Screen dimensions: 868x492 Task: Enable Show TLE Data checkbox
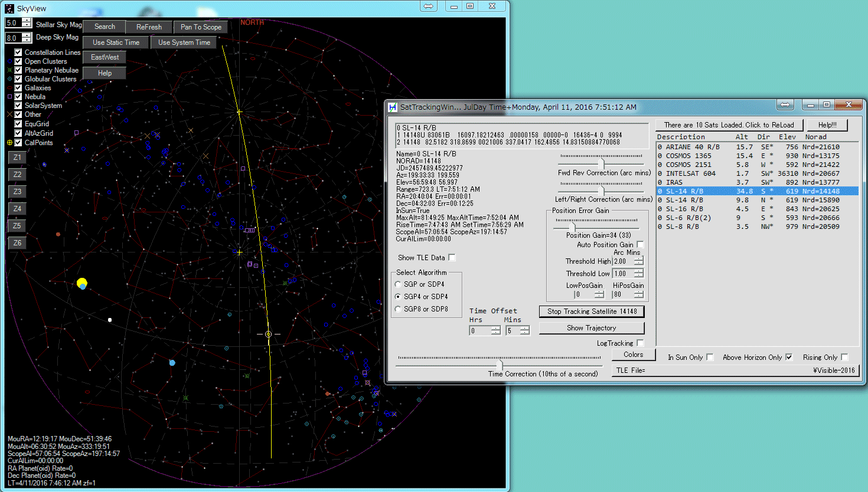pyautogui.click(x=452, y=258)
